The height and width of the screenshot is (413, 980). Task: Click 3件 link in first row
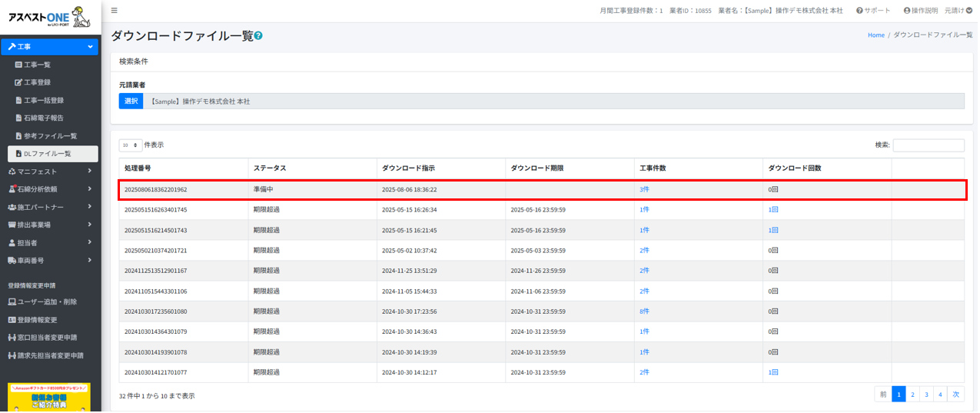tap(644, 189)
